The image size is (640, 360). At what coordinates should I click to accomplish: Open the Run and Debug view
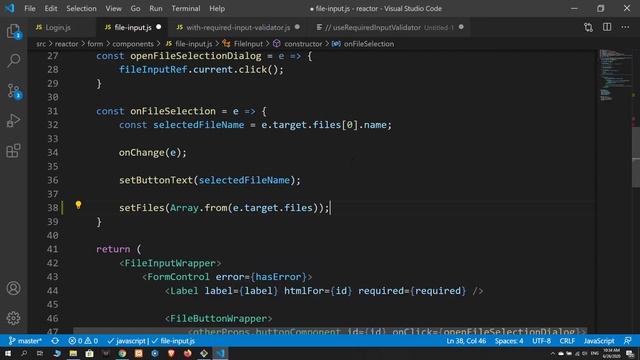[x=13, y=121]
